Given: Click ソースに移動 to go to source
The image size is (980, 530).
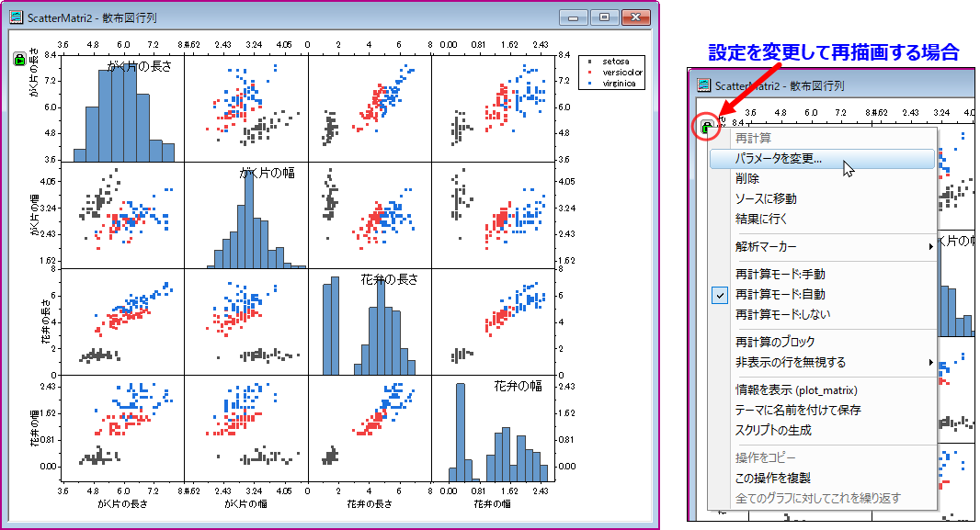Looking at the screenshot, I should 766,198.
